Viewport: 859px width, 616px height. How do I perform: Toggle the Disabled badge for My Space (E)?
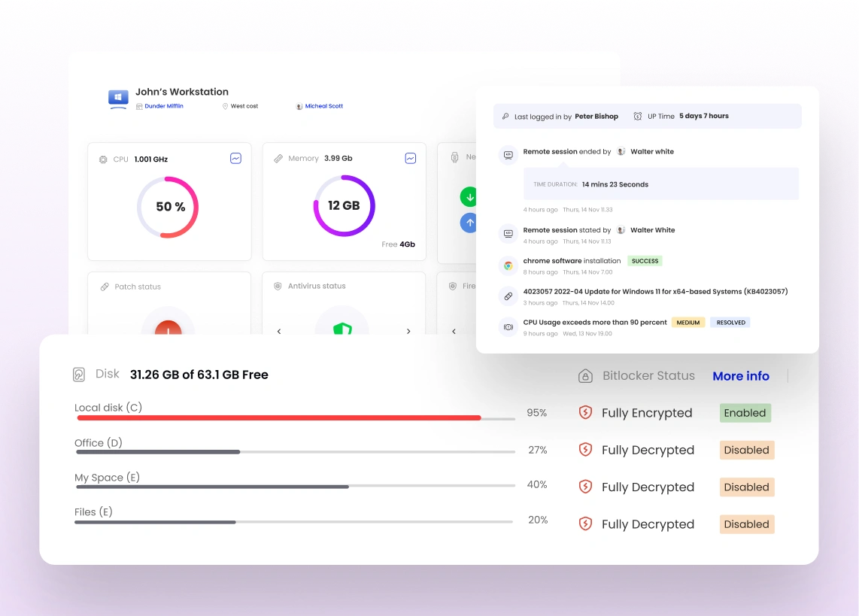[746, 487]
